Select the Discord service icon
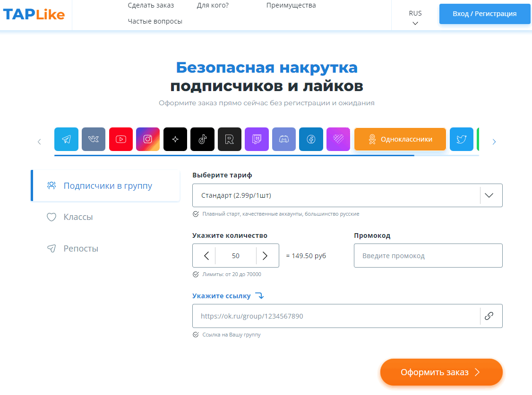Image resolution: width=532 pixels, height=395 pixels. 284,139
